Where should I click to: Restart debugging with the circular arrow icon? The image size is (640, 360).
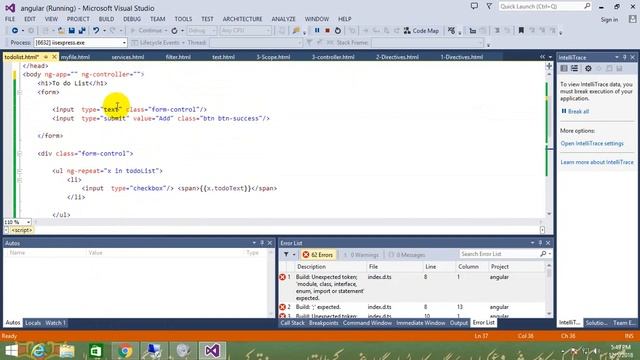(338, 31)
